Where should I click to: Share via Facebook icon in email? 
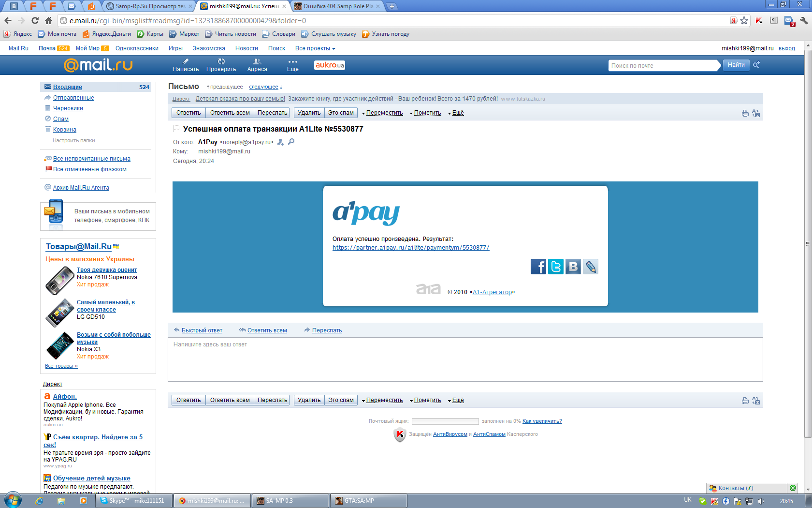[538, 267]
